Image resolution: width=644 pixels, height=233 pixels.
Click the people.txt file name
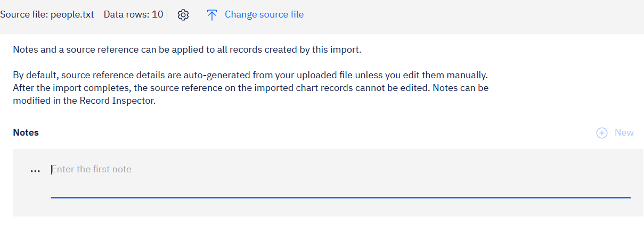pos(72,14)
